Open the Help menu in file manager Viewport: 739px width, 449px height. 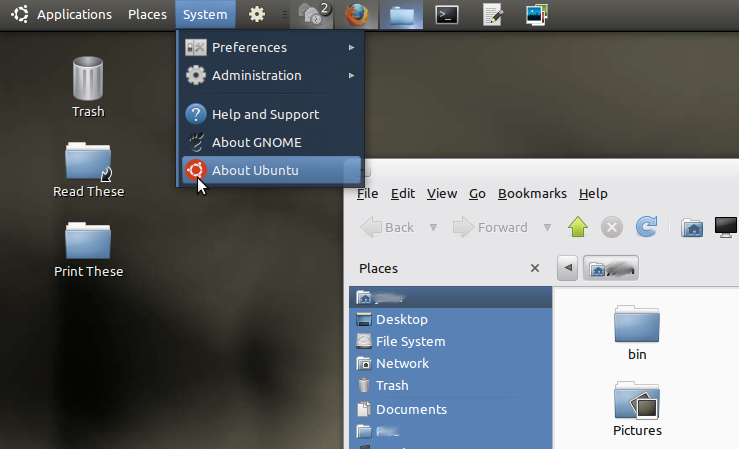[x=593, y=194]
